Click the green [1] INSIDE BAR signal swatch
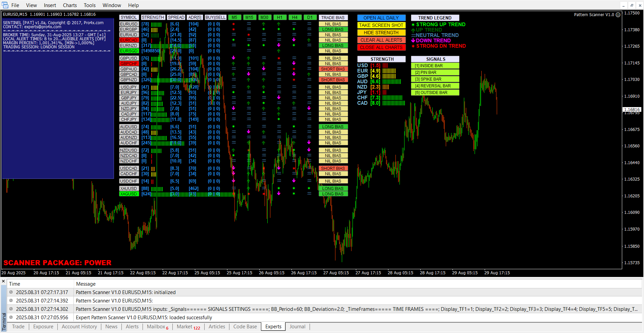Viewport: 644px width, 333px height. [x=435, y=66]
